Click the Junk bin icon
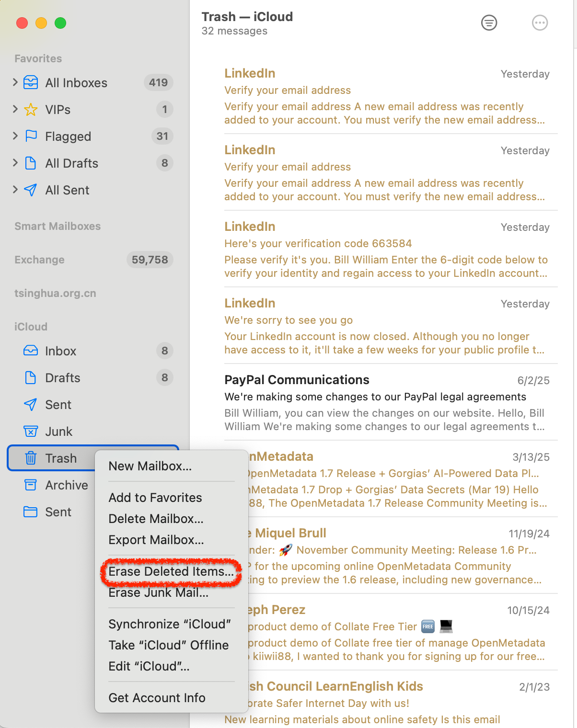577x728 pixels. click(x=31, y=431)
